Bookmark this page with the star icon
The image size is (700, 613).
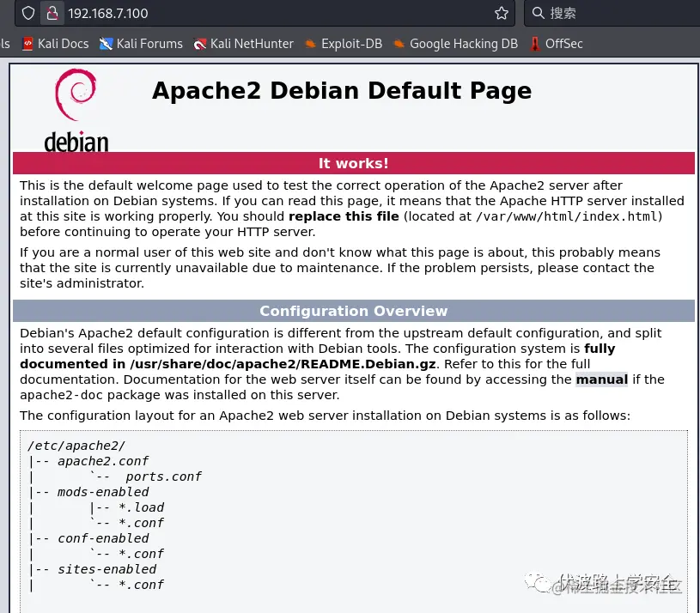502,13
